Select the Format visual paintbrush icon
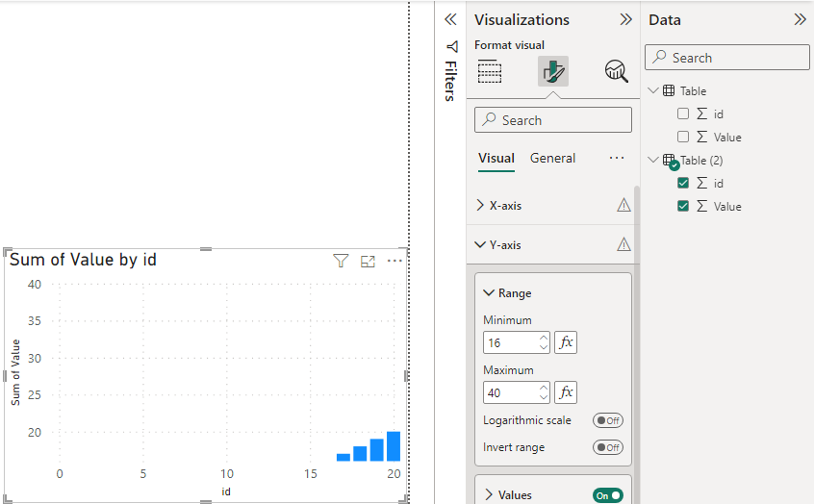Viewport: 814px width, 504px height. pyautogui.click(x=553, y=71)
